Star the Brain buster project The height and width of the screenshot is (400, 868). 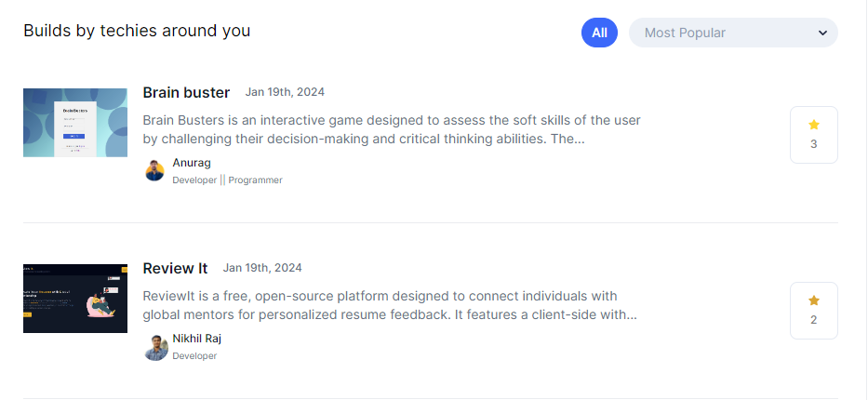[814, 125]
